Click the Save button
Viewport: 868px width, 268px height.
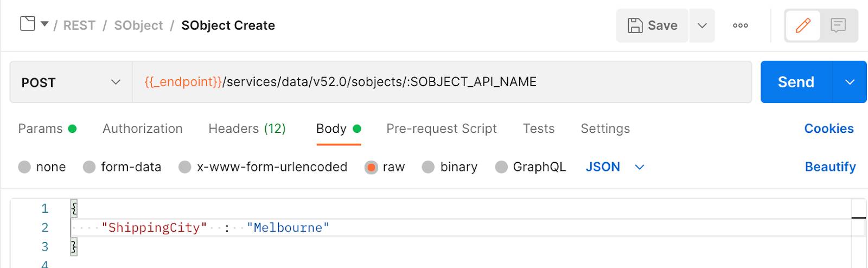[652, 25]
